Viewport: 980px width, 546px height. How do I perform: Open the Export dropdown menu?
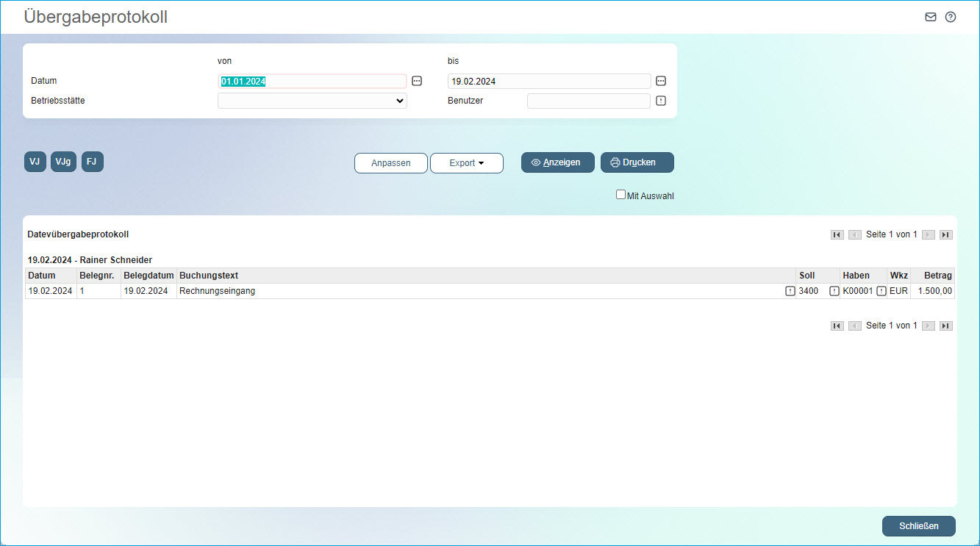click(x=467, y=163)
